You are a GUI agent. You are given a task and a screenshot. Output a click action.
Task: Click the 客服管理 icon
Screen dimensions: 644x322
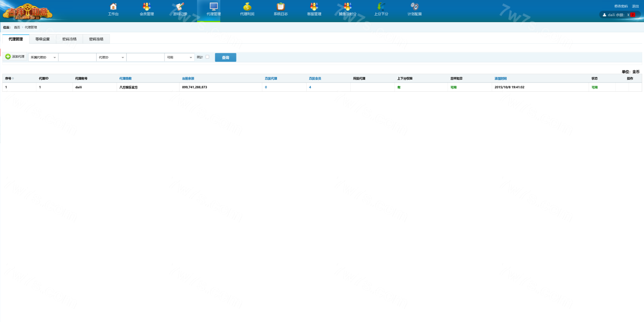click(x=314, y=7)
